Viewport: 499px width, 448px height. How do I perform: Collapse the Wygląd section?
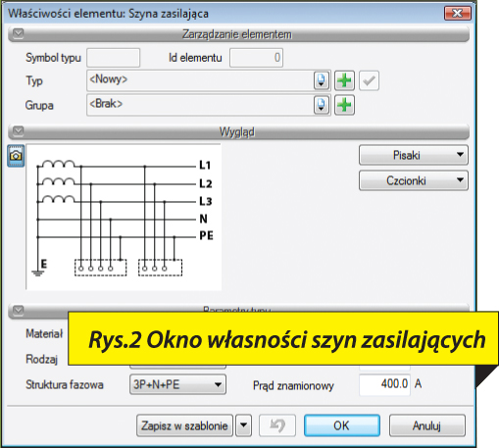19,131
